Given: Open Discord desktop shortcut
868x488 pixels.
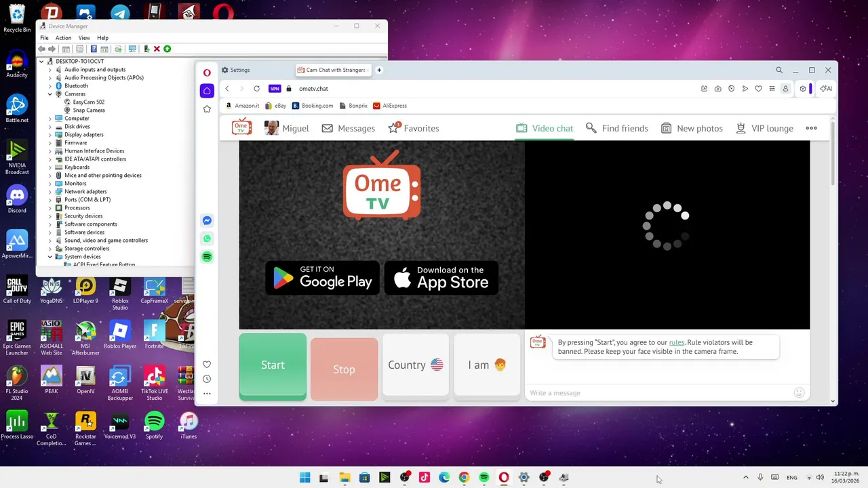Looking at the screenshot, I should (17, 199).
